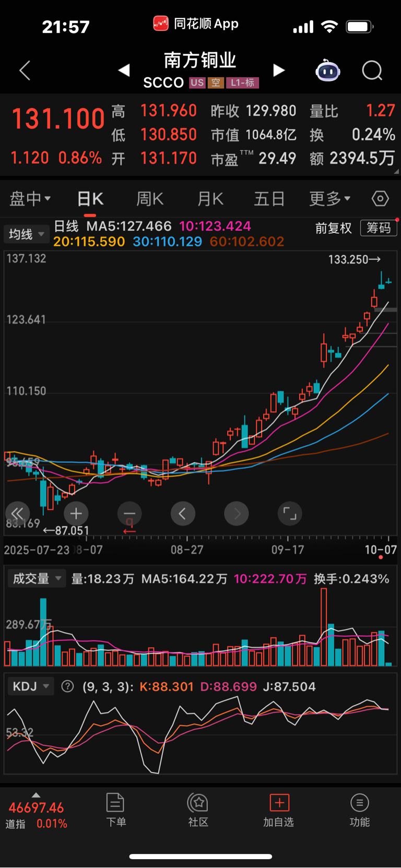
Task: Tap the 筹码 chip distribution button
Action: pos(379,228)
